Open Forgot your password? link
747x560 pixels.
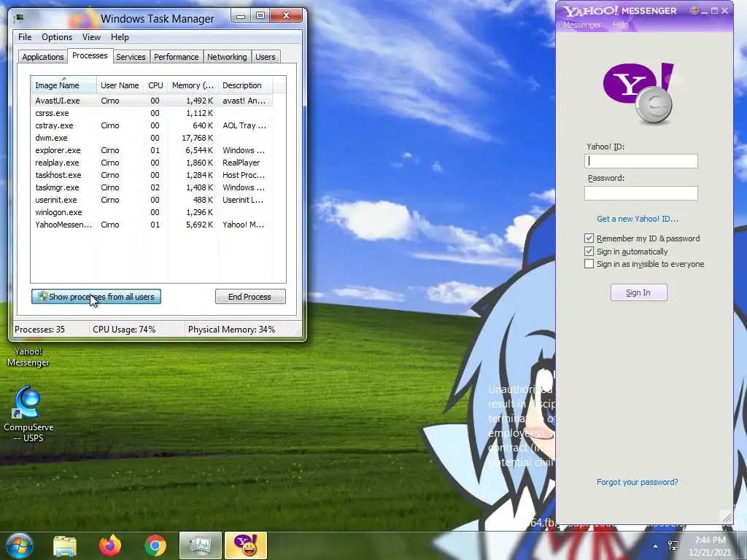pos(638,482)
